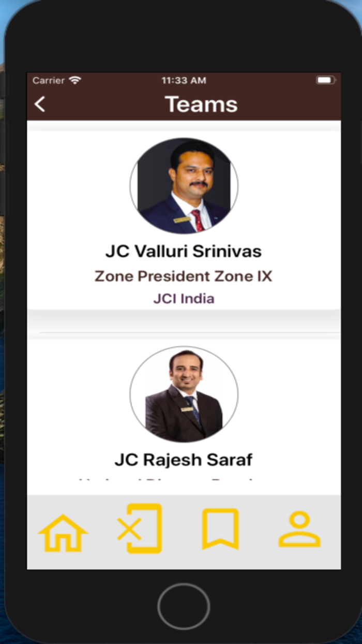The height and width of the screenshot is (644, 362).
Task: Open JC Valluri Srinivas profile photo
Action: click(184, 186)
